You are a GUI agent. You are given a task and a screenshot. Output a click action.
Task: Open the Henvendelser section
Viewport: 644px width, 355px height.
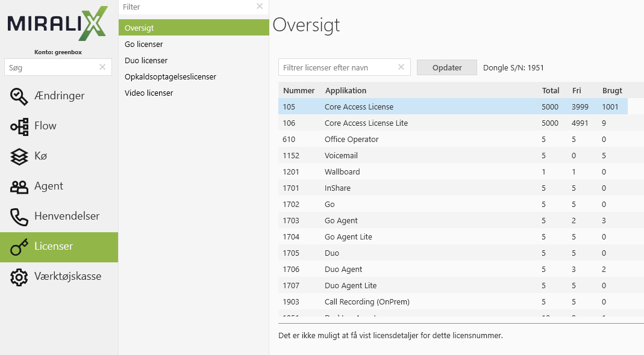[x=59, y=216]
